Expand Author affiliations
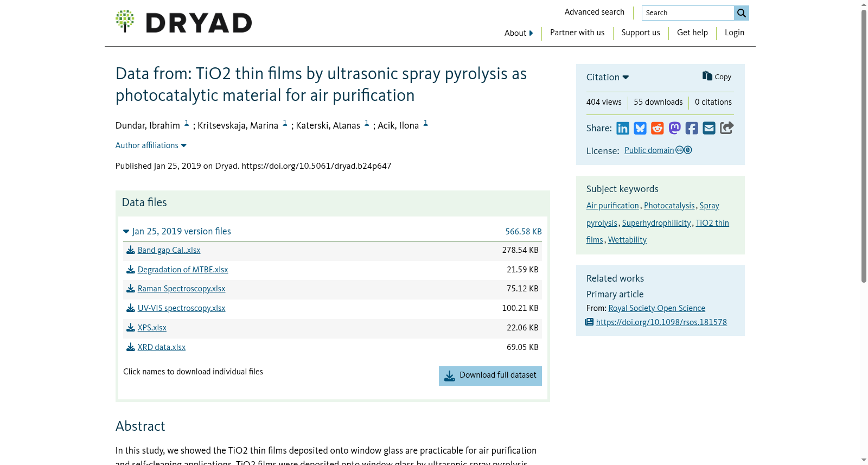This screenshot has width=868, height=465. [151, 145]
